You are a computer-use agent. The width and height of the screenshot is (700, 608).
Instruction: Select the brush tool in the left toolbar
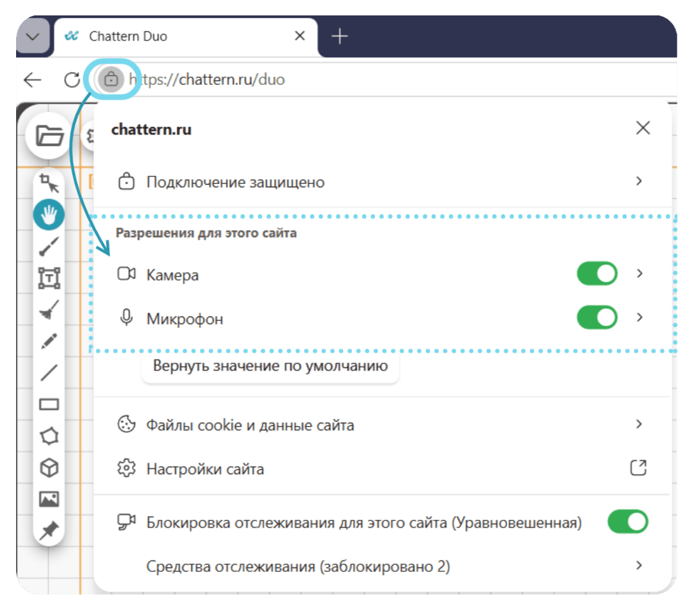[49, 246]
